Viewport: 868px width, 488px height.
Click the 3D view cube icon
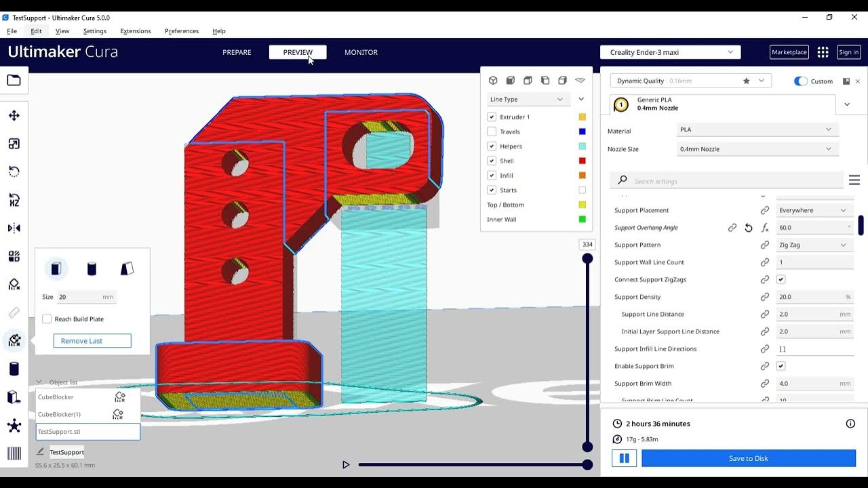click(x=493, y=80)
